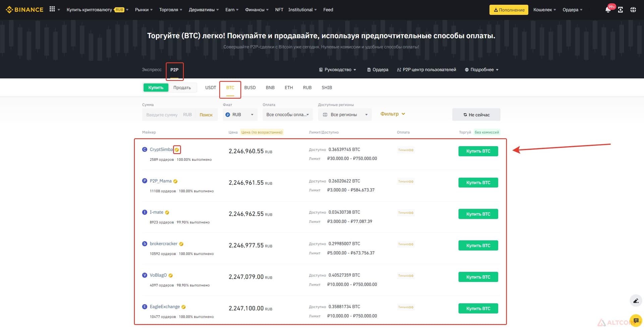The width and height of the screenshot is (644, 330).
Task: Click the Пополнение deposit button
Action: tap(508, 10)
